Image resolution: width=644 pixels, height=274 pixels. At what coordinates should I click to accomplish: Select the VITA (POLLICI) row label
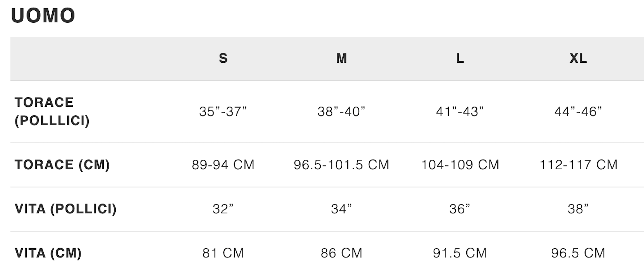click(66, 209)
